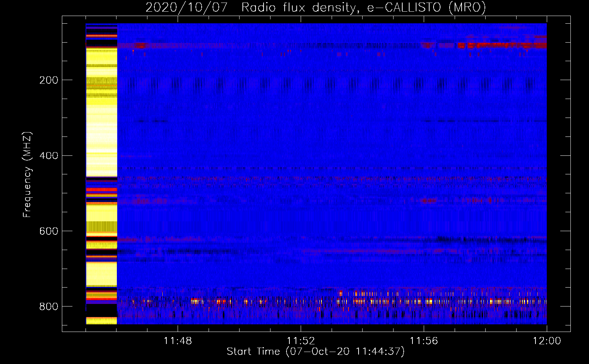Click the 11:48 time tick label

coord(178,341)
